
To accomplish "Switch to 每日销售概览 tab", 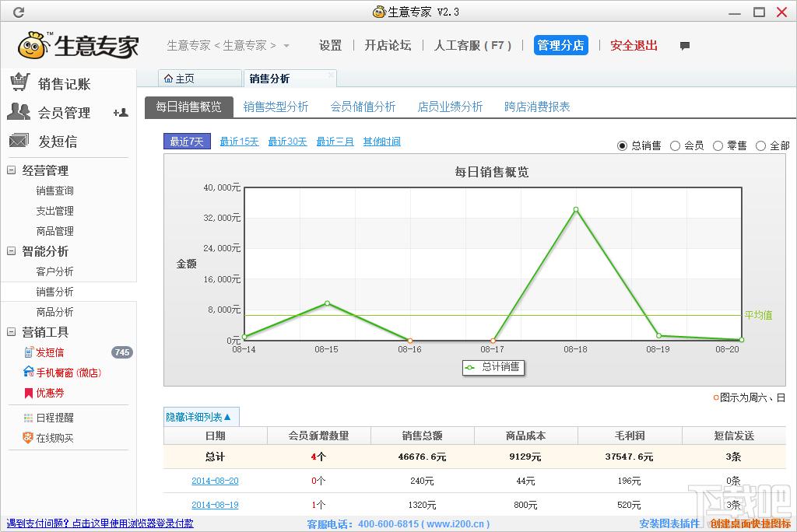I will tap(188, 107).
